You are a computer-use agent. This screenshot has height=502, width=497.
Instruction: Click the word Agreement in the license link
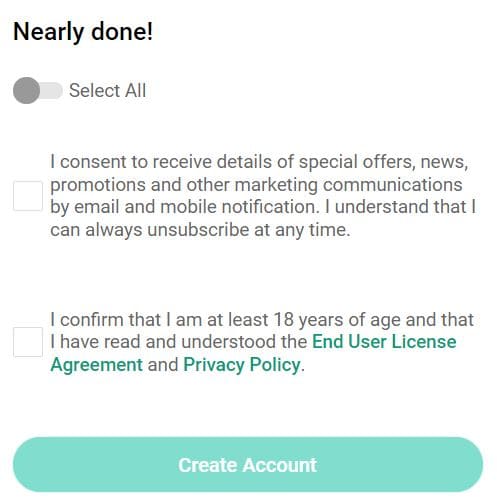click(x=97, y=365)
